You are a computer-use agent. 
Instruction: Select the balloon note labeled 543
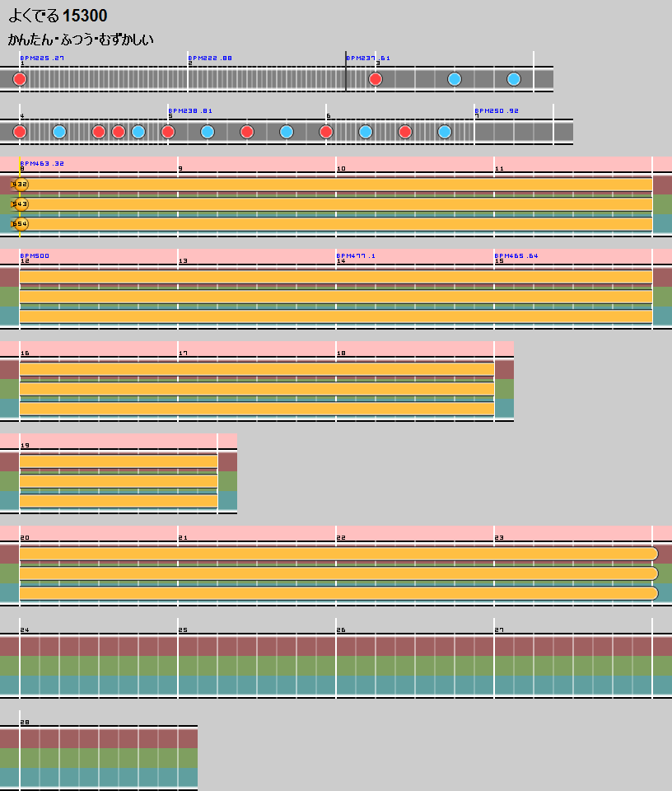tap(21, 204)
